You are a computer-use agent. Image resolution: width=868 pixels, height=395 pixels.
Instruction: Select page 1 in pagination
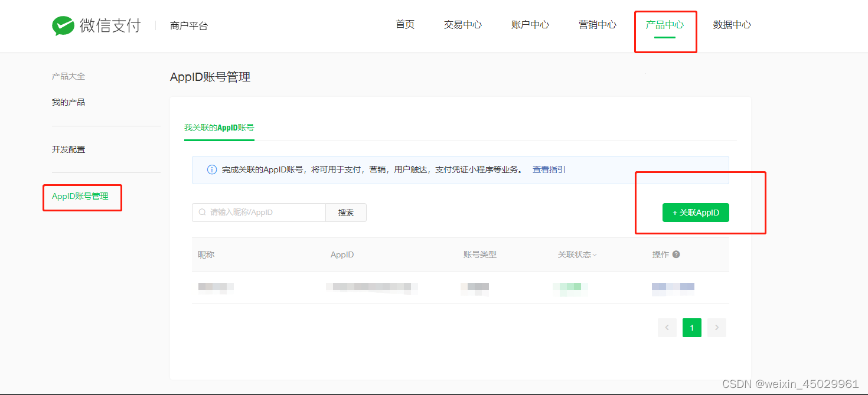coord(692,328)
